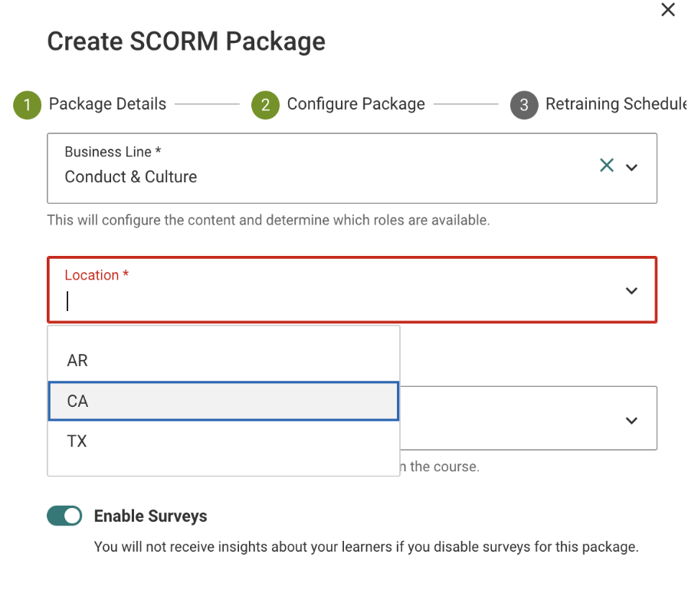Pick TX from the location list

[77, 441]
